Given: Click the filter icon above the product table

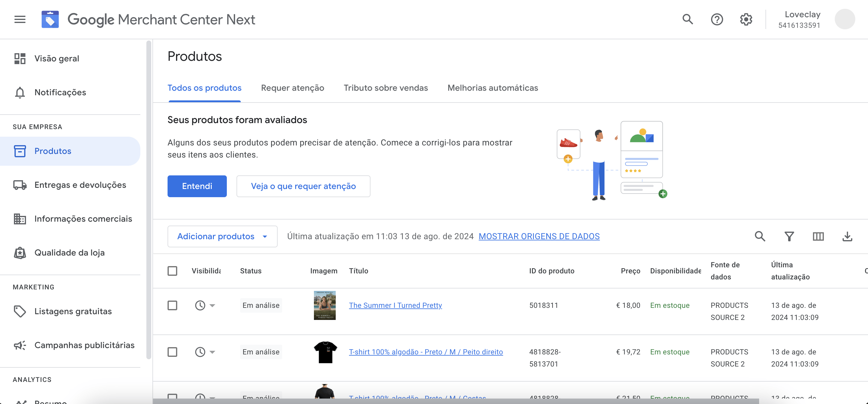Looking at the screenshot, I should [x=789, y=236].
